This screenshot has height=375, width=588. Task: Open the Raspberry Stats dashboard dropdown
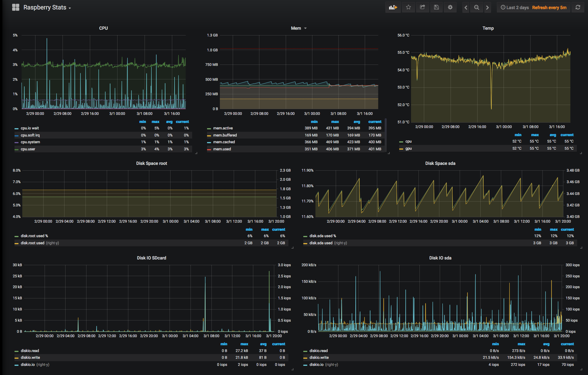click(x=47, y=7)
